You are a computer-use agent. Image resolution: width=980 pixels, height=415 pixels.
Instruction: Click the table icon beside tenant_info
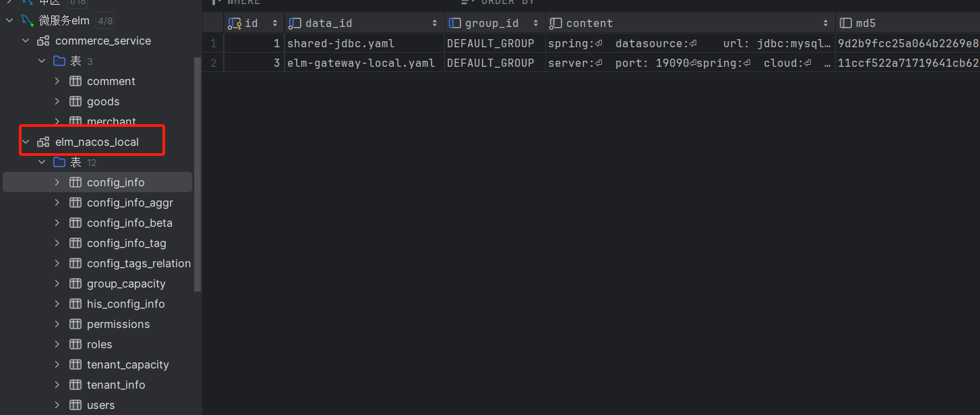tap(75, 385)
